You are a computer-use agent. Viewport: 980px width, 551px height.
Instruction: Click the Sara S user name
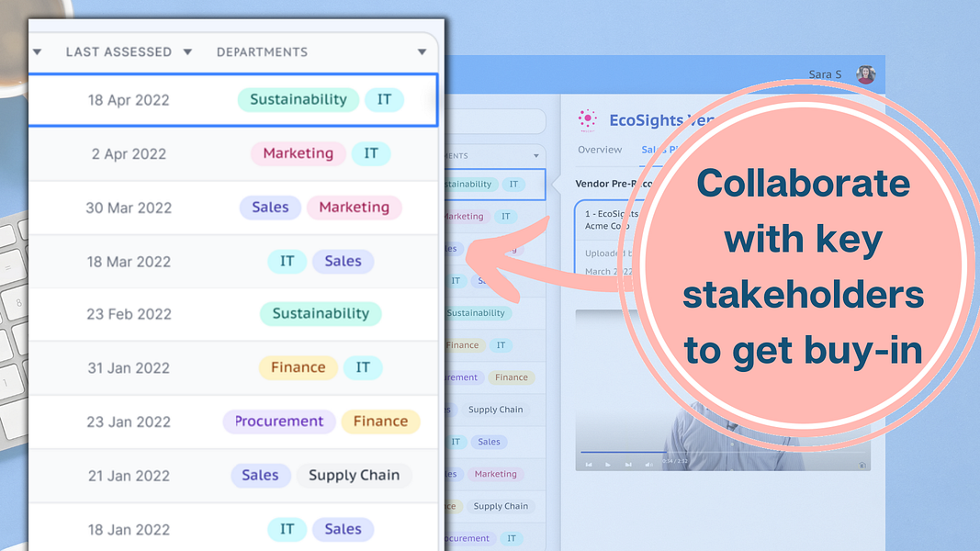tap(825, 74)
